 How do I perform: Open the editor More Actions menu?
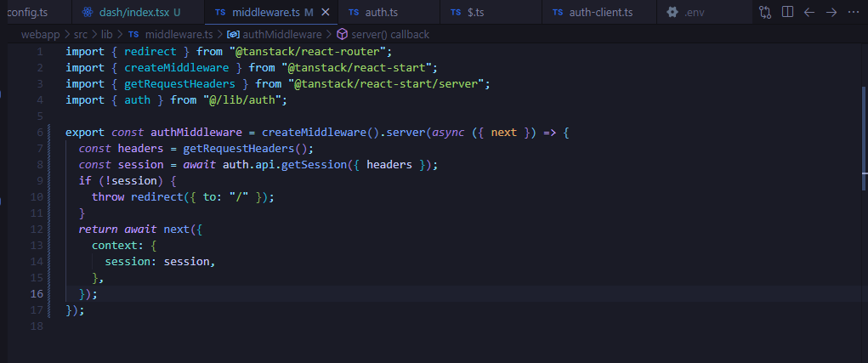(853, 12)
